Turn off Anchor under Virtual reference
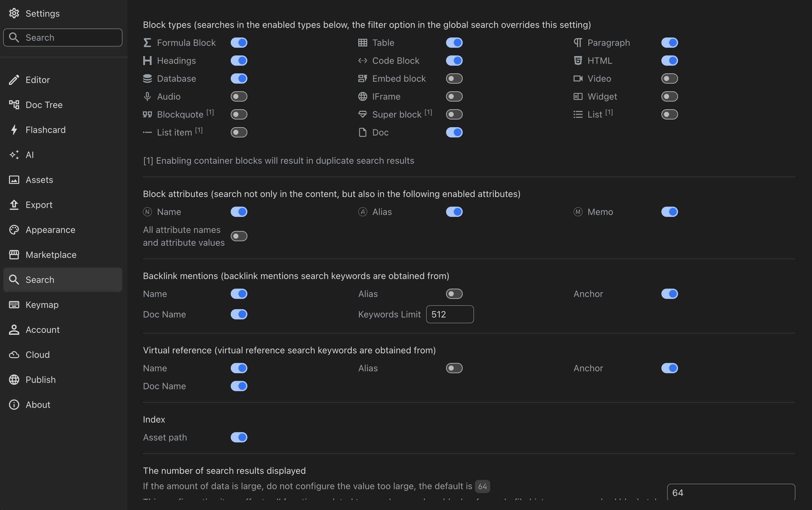 (x=670, y=368)
